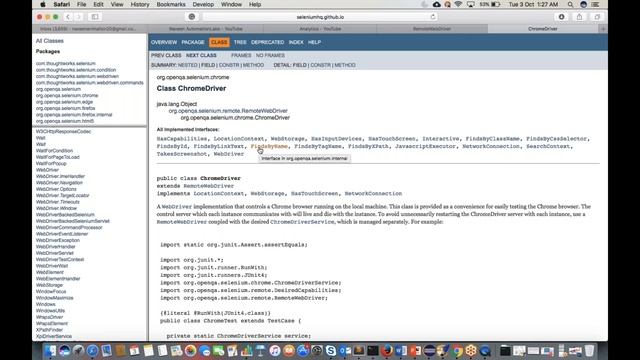Screen dimensions: 640x360
Task: Click the Safari forward arrow button
Action: tap(78, 17)
